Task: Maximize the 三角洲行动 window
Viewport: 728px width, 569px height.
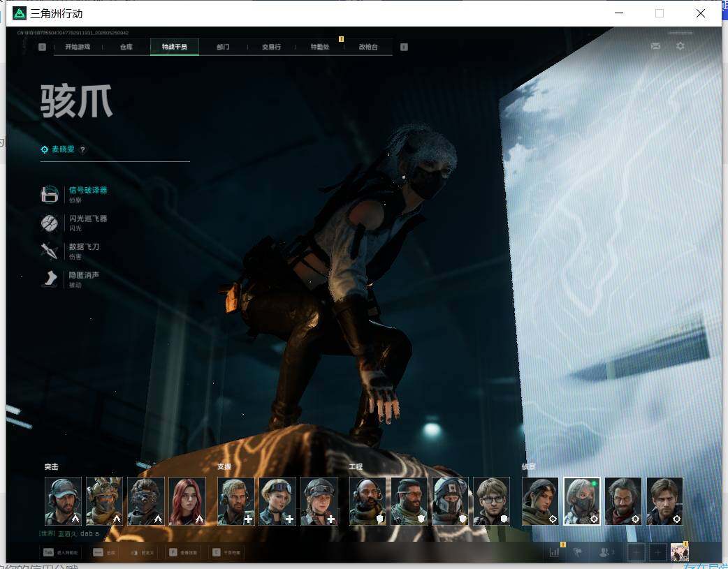Action: point(660,13)
